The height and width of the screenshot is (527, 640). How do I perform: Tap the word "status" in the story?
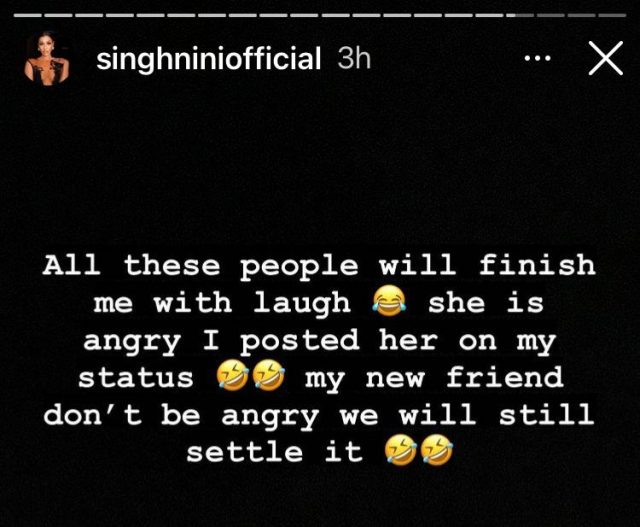click(136, 378)
